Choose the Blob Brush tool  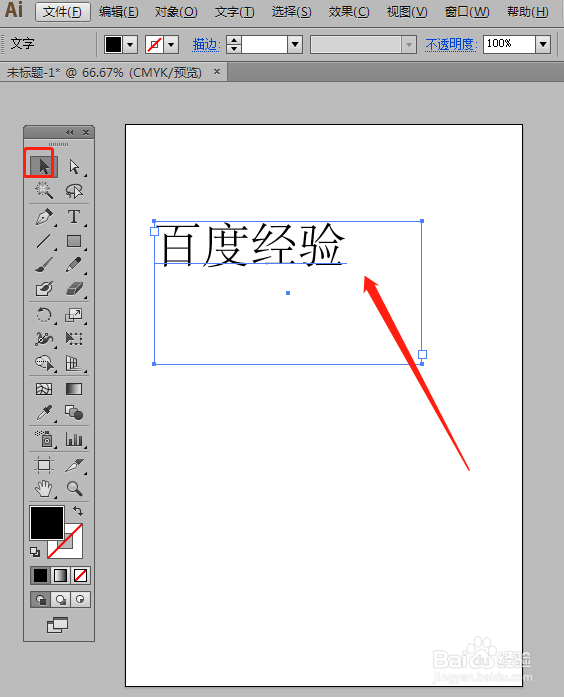[44, 289]
